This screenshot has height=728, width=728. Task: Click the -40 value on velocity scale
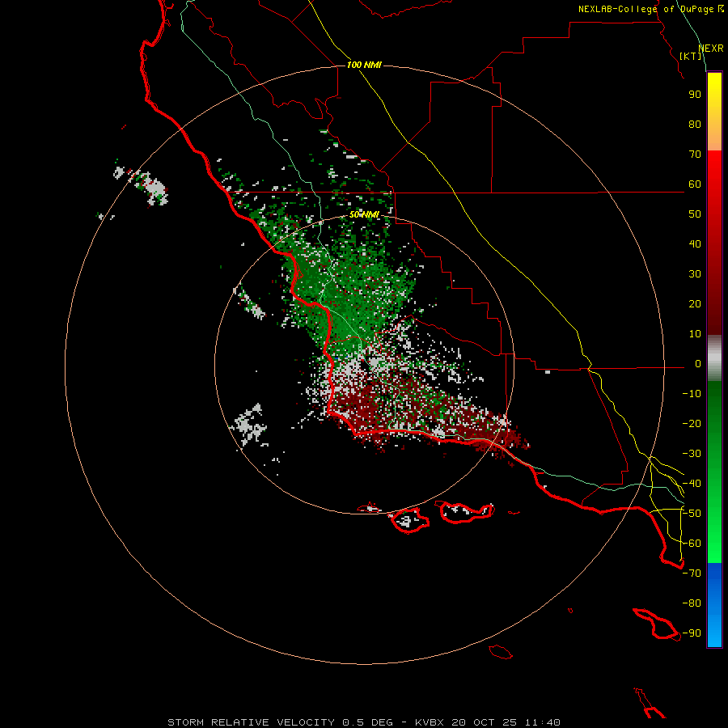point(692,484)
